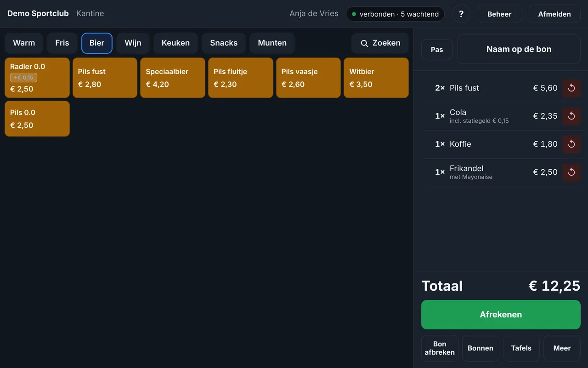Image resolution: width=588 pixels, height=368 pixels.
Task: Click the Bon afbreken button
Action: pyautogui.click(x=440, y=348)
